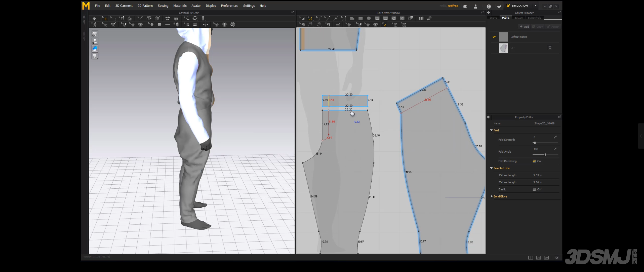Pop out the Property Editor panel

(559, 117)
